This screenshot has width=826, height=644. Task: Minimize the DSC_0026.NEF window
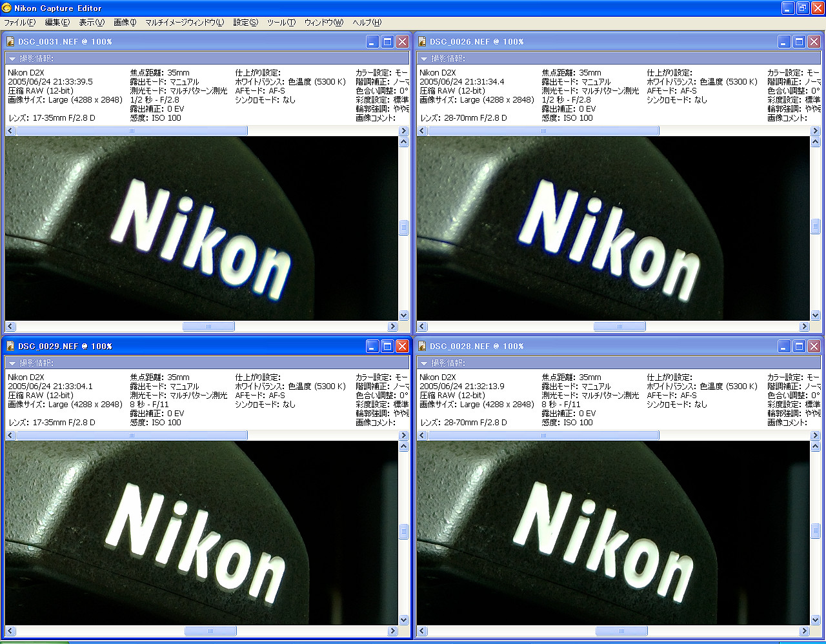[784, 41]
